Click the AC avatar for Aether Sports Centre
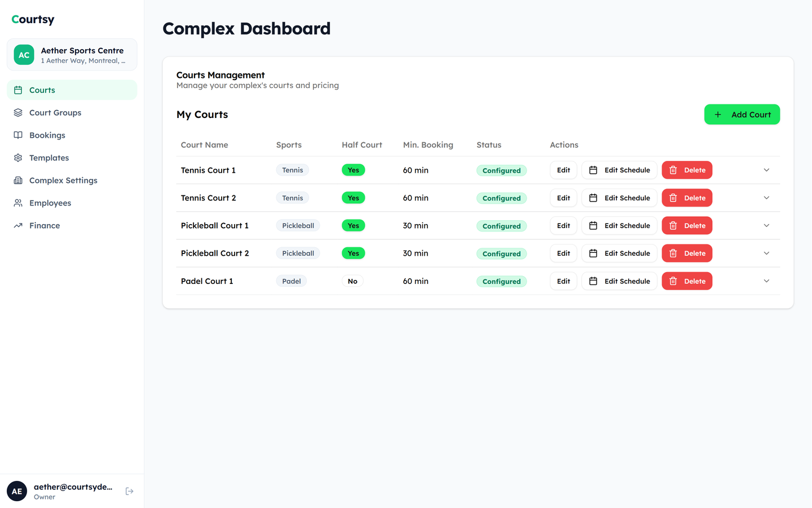Image resolution: width=812 pixels, height=508 pixels. point(24,55)
